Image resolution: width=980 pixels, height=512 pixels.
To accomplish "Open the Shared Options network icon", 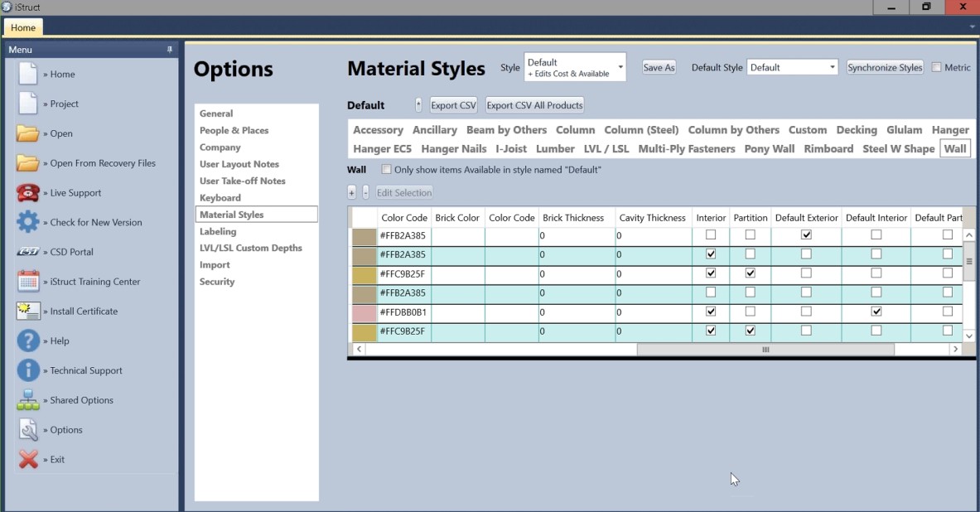I will (x=28, y=400).
